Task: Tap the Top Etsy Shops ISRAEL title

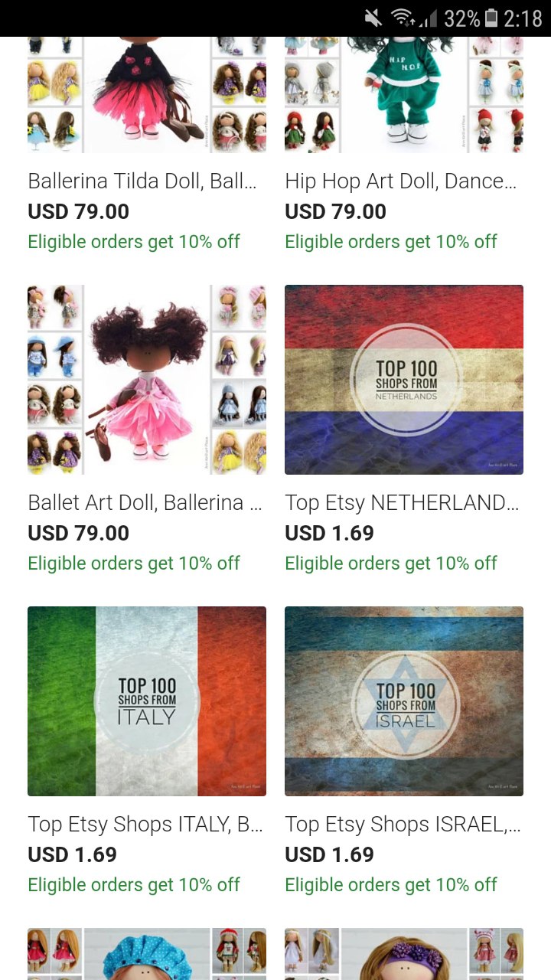Action: [x=403, y=825]
